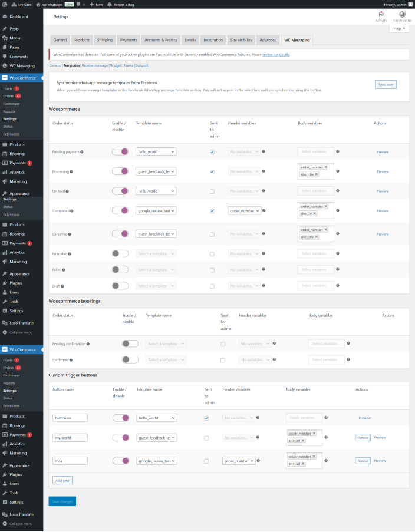Click the Activity flag icon
Image resolution: width=415 pixels, height=532 pixels.
click(381, 14)
